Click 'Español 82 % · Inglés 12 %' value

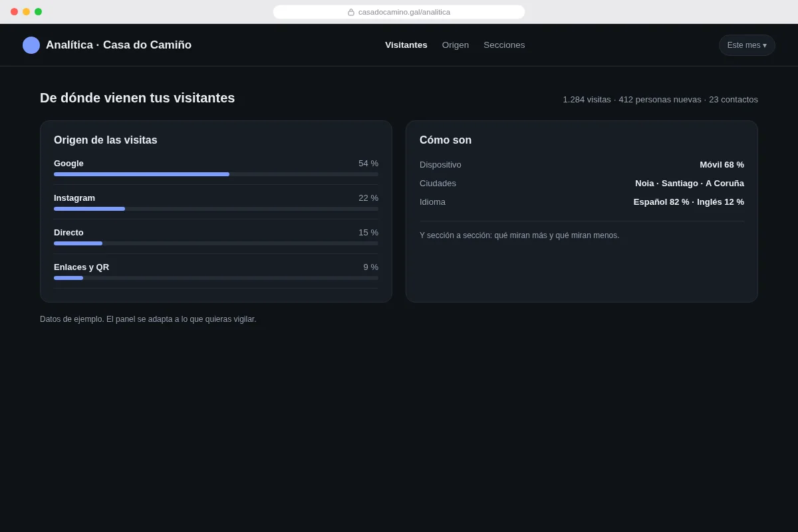(689, 202)
